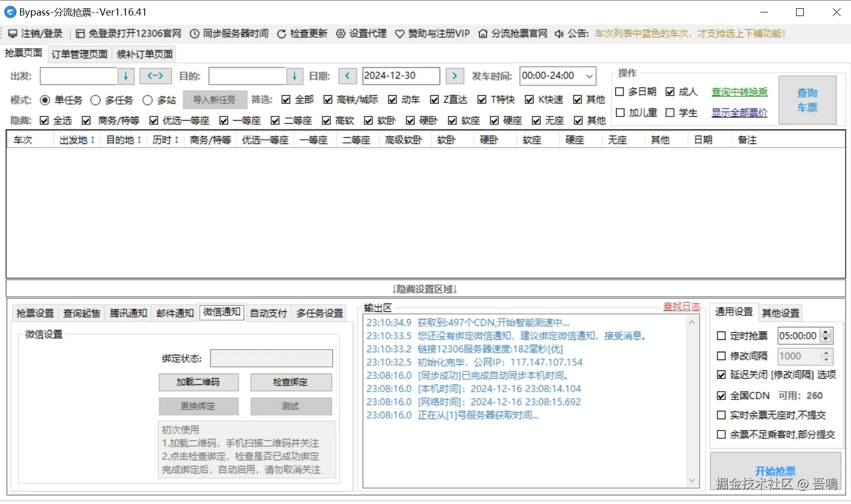Increase 定时抢票 time with up stepper
Viewport: 851px width, 504px height.
(826, 332)
